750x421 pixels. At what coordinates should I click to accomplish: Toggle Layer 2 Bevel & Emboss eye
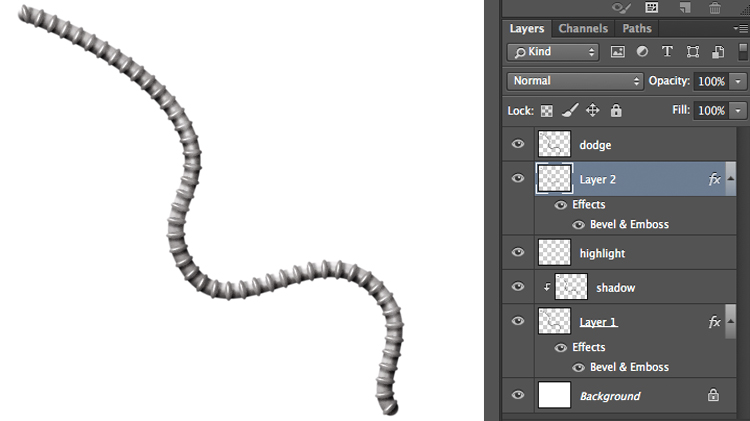(579, 225)
